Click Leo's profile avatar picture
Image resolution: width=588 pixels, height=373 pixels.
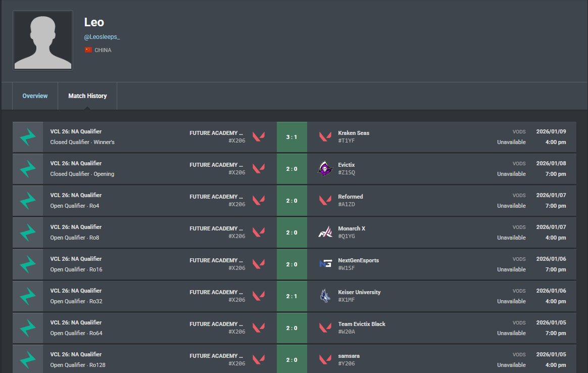(x=43, y=40)
